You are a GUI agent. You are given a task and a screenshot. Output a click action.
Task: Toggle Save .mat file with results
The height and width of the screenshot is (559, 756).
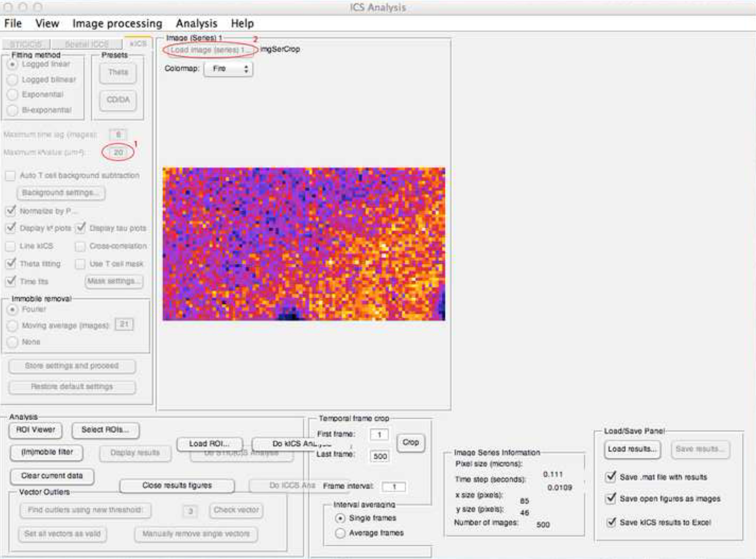pos(611,477)
